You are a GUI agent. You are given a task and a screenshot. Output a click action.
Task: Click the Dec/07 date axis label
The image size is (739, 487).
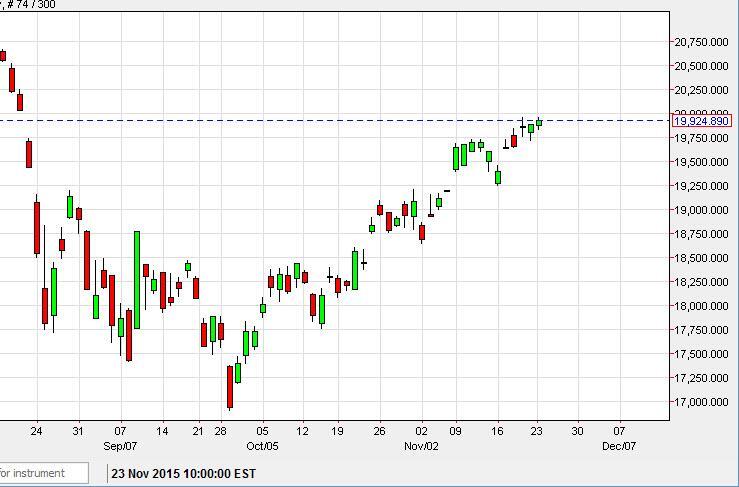click(x=618, y=446)
